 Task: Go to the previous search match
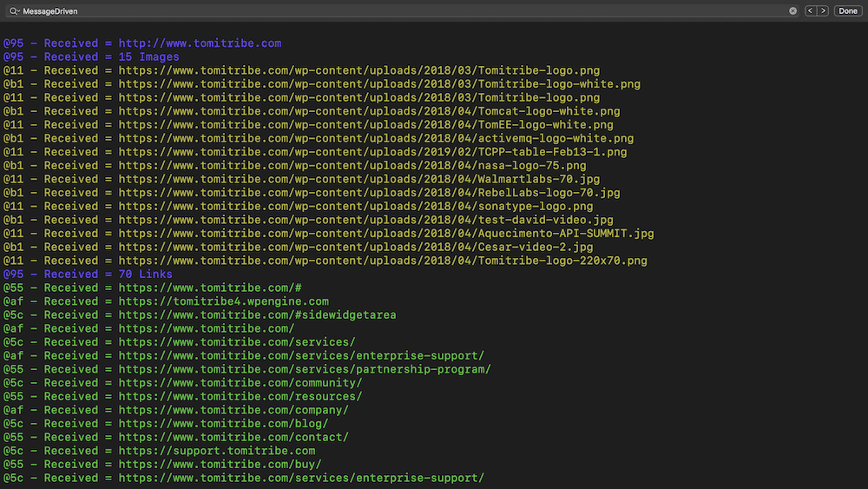coord(811,11)
